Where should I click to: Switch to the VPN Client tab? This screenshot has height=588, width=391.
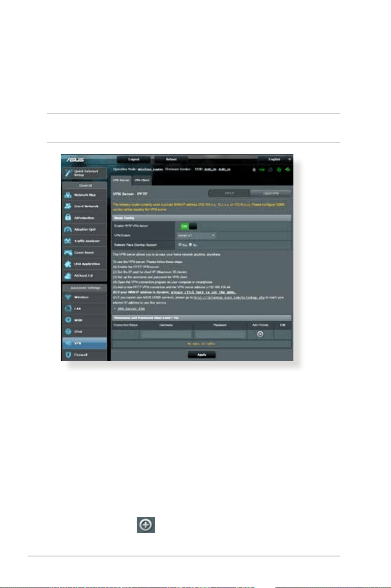(142, 180)
